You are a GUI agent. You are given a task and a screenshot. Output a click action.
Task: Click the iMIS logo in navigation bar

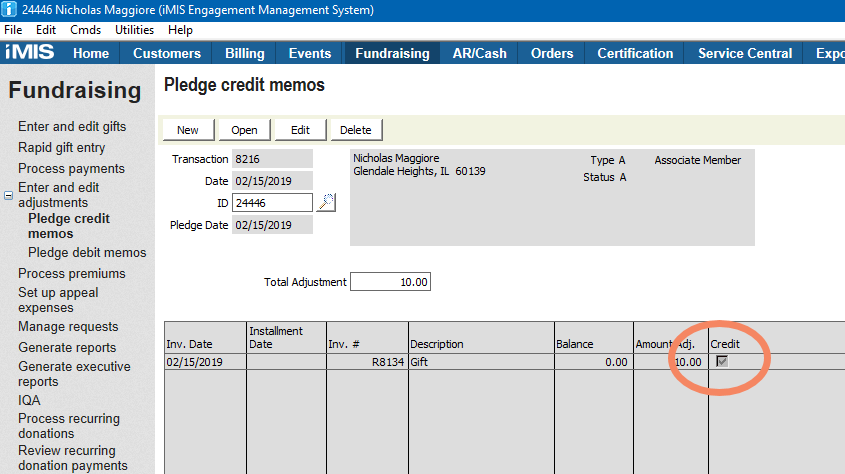(x=30, y=53)
